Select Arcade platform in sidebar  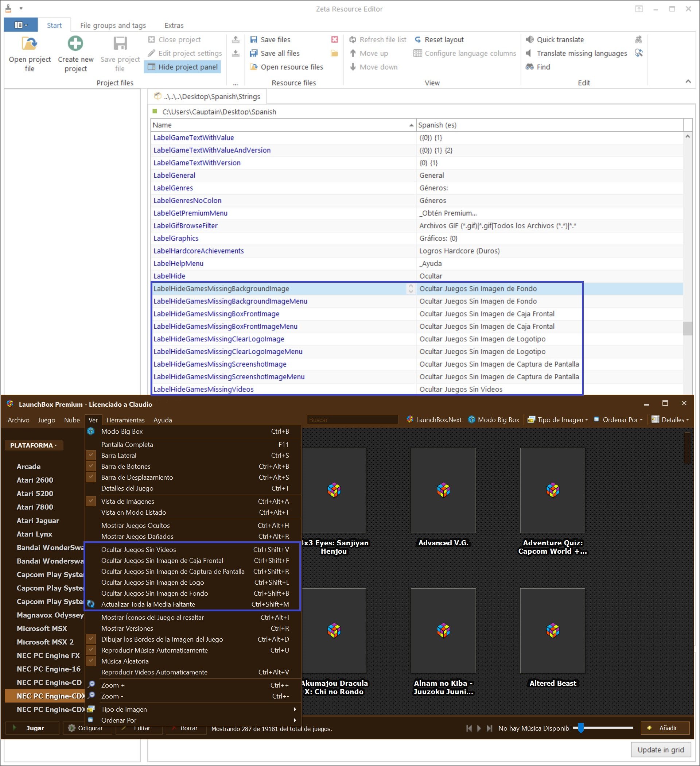click(28, 466)
